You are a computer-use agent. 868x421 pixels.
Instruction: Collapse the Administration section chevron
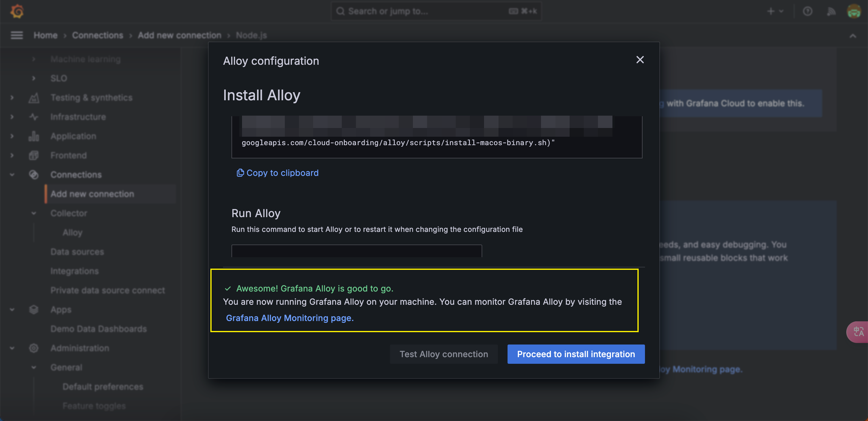12,348
